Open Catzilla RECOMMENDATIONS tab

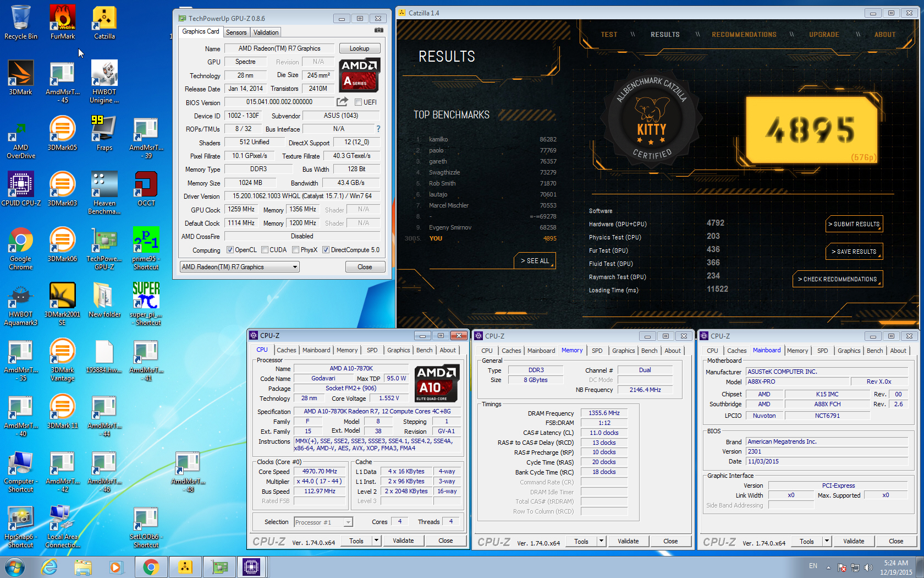click(744, 35)
